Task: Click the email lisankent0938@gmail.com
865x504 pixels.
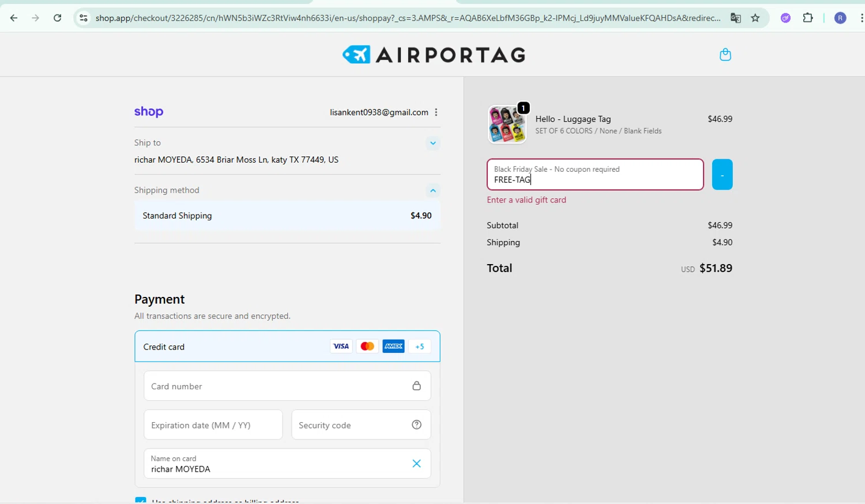Action: click(x=379, y=112)
